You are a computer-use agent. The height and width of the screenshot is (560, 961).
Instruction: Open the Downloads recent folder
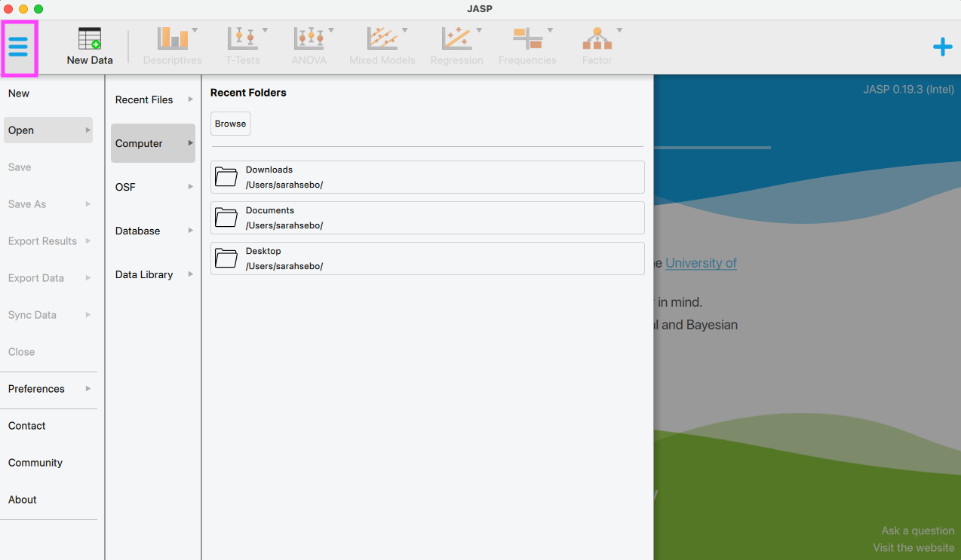tap(427, 177)
